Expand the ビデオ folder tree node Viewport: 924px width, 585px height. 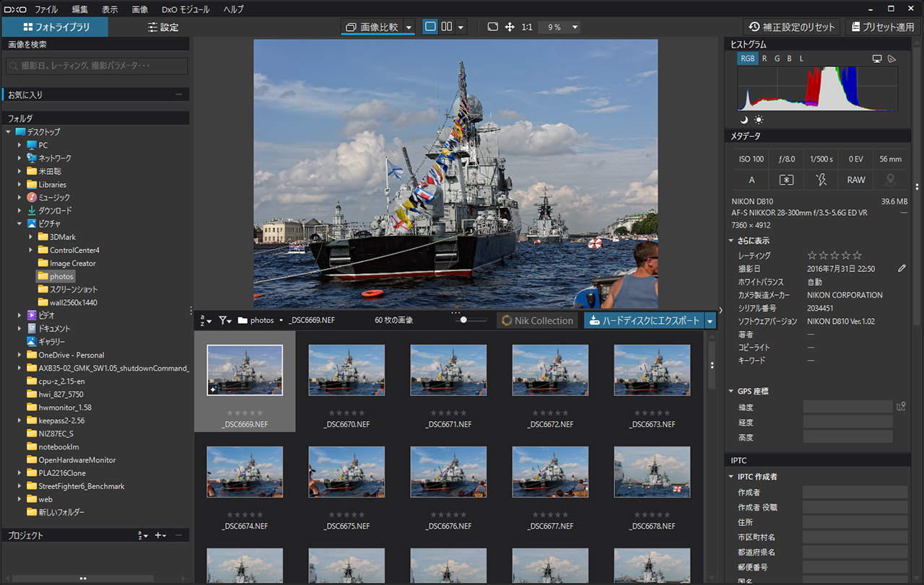pos(20,315)
